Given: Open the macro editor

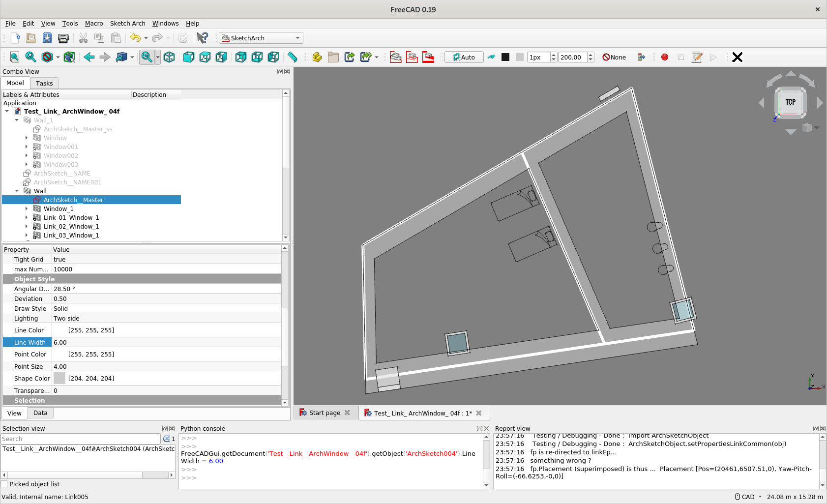Looking at the screenshot, I should (x=697, y=57).
